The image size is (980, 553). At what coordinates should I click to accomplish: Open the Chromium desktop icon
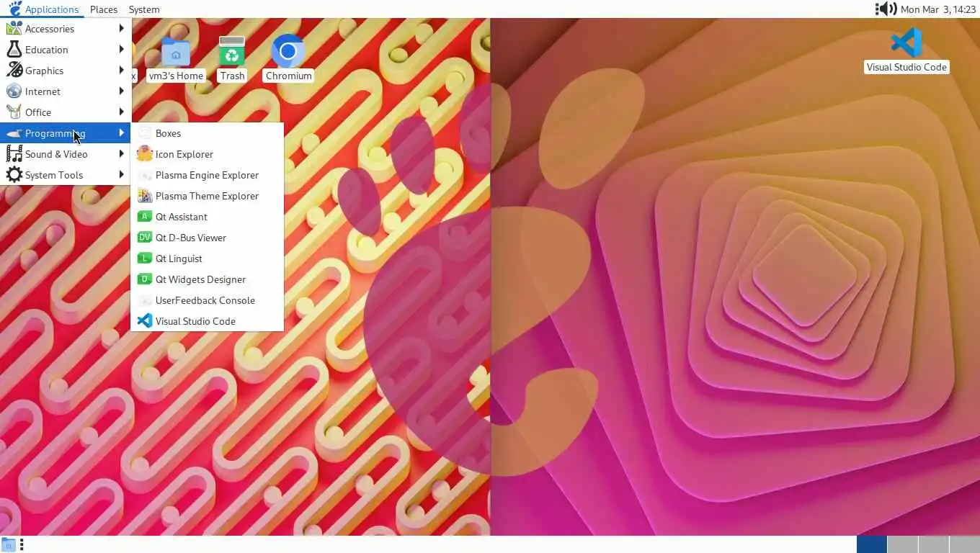tap(288, 58)
